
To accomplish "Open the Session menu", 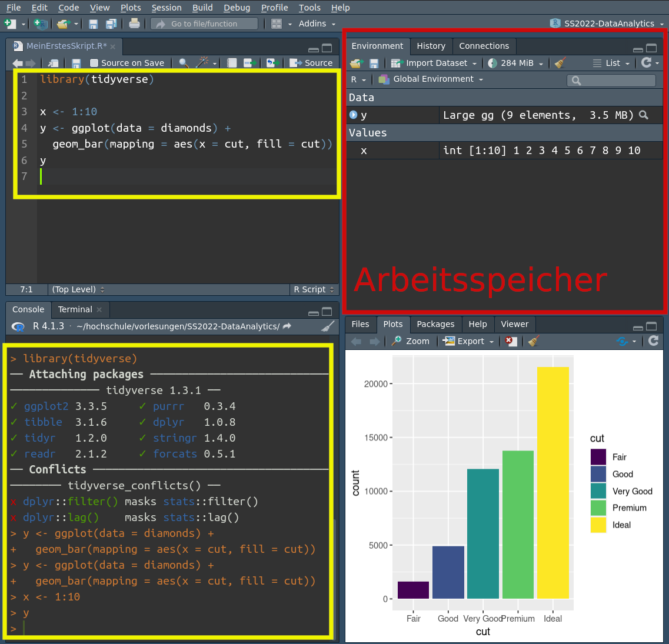I will [x=167, y=8].
